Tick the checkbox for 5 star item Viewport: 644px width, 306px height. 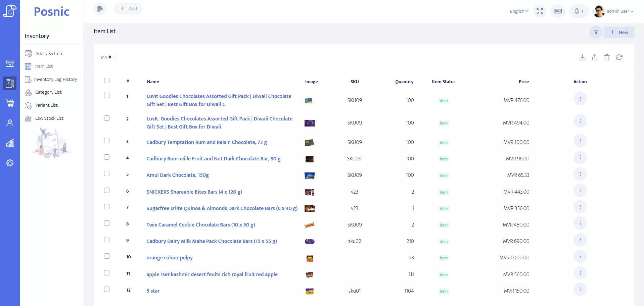click(x=107, y=289)
